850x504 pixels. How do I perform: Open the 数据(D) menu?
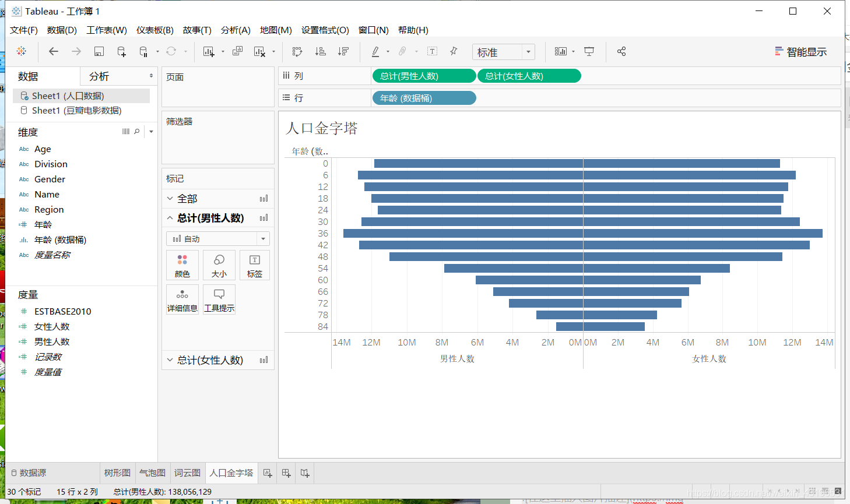click(62, 30)
